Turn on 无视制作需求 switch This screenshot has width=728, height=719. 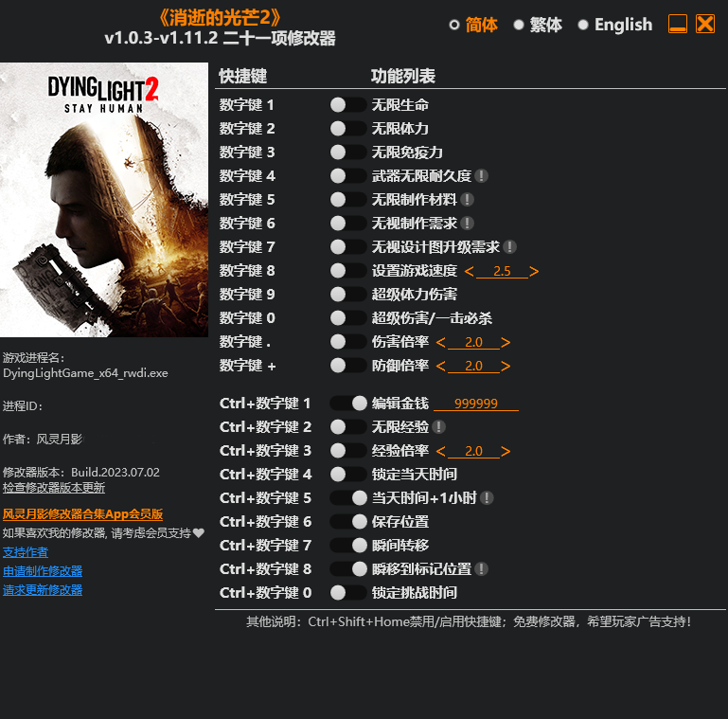click(348, 224)
